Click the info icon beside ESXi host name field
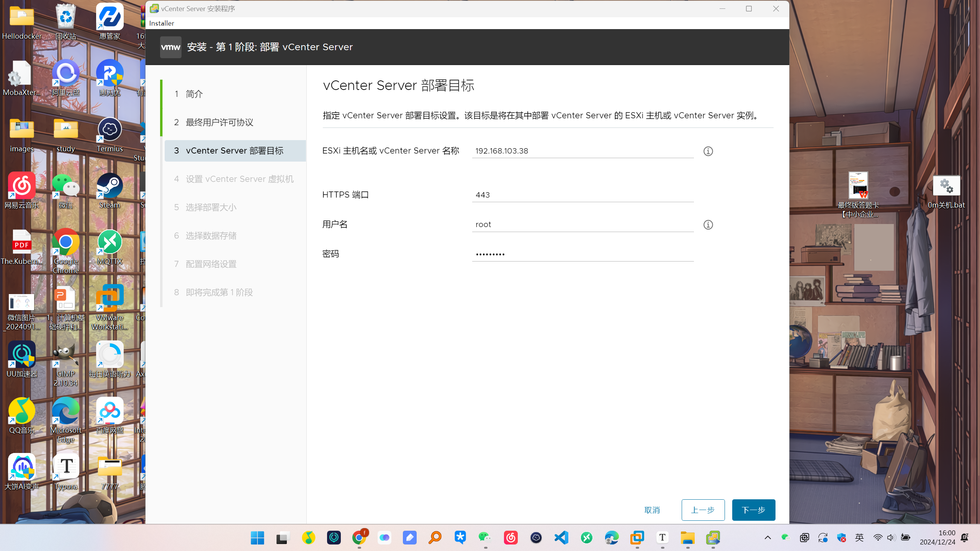980x551 pixels. (708, 151)
